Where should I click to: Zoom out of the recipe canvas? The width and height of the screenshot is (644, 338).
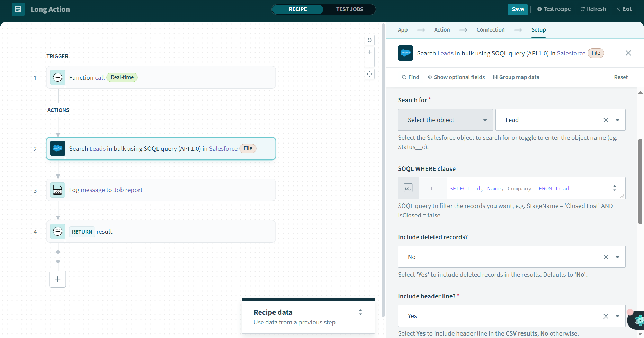(369, 62)
